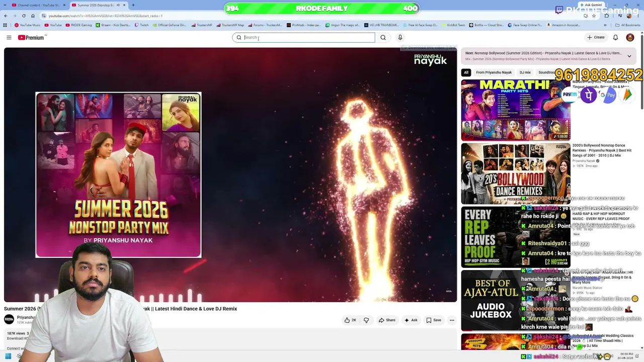Click the YouTube search magnifier button
The image size is (644, 362).
coord(383,37)
